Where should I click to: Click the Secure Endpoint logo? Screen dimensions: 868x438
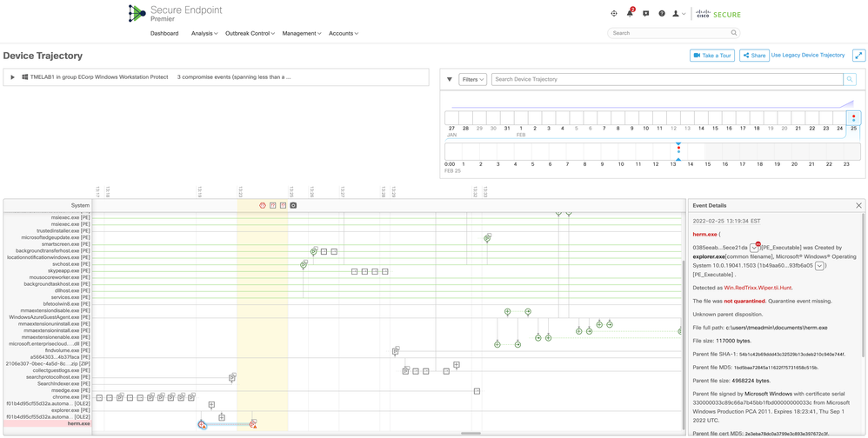click(175, 13)
